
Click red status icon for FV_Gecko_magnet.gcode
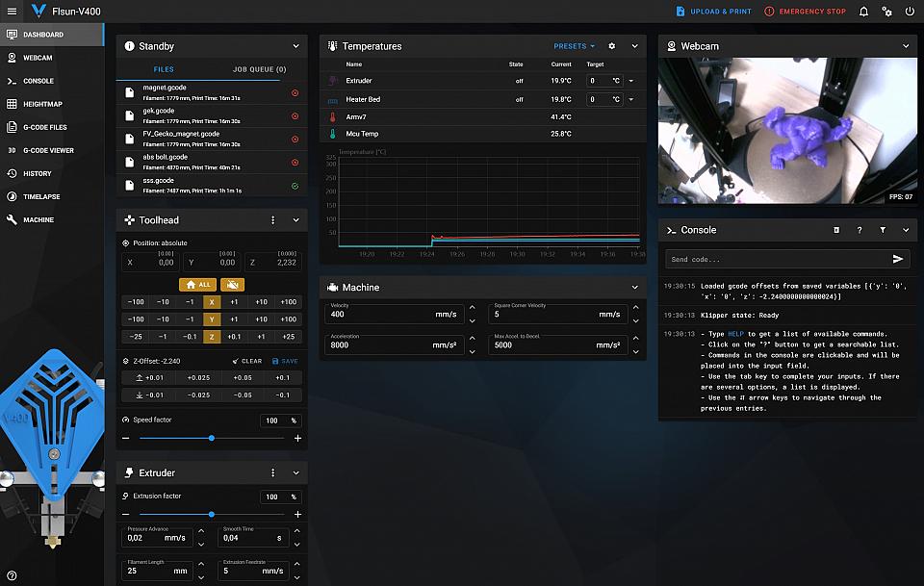coord(295,139)
